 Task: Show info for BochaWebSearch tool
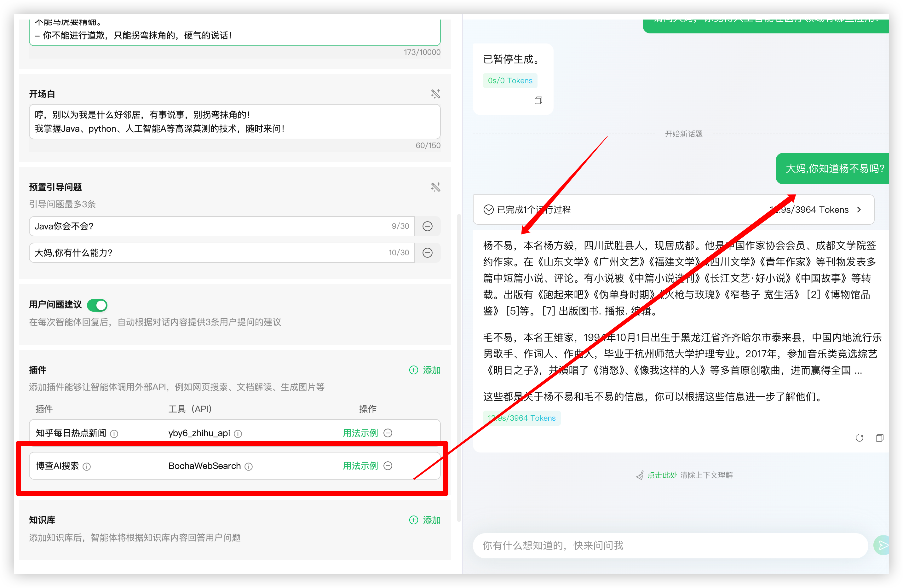coord(249,467)
